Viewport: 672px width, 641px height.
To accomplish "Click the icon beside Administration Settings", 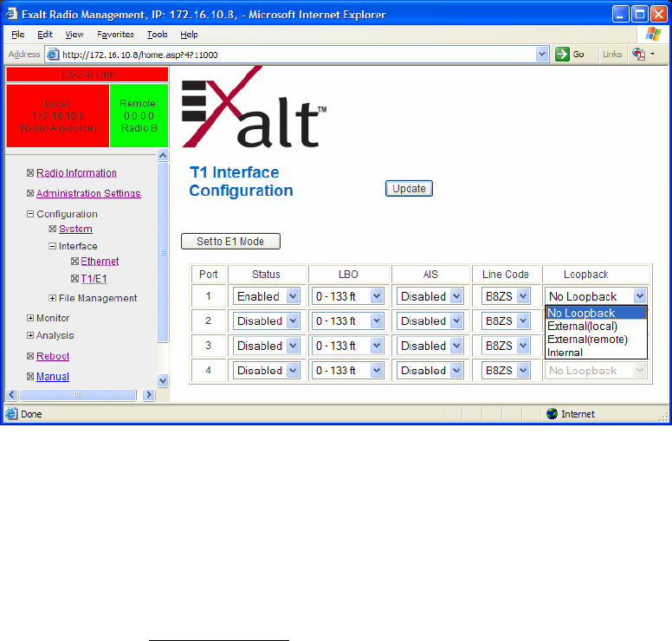I will pos(30,193).
